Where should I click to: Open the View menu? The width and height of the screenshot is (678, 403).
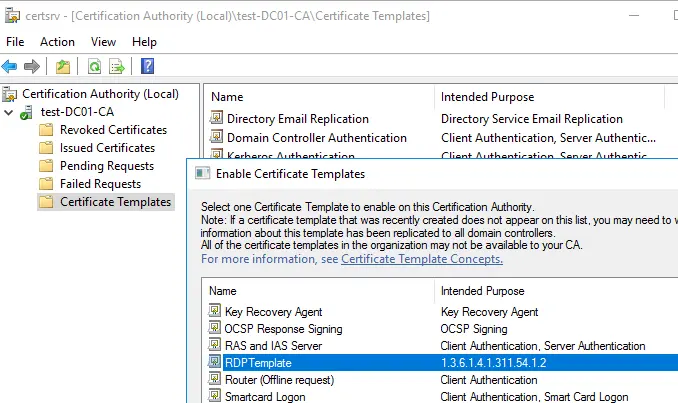[x=103, y=42]
